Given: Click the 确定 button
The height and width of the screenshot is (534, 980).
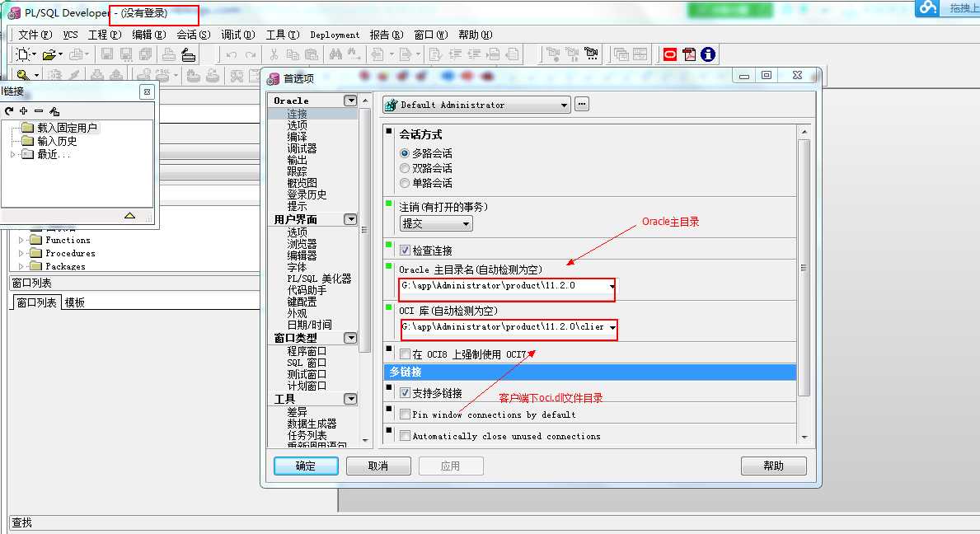Looking at the screenshot, I should click(306, 466).
